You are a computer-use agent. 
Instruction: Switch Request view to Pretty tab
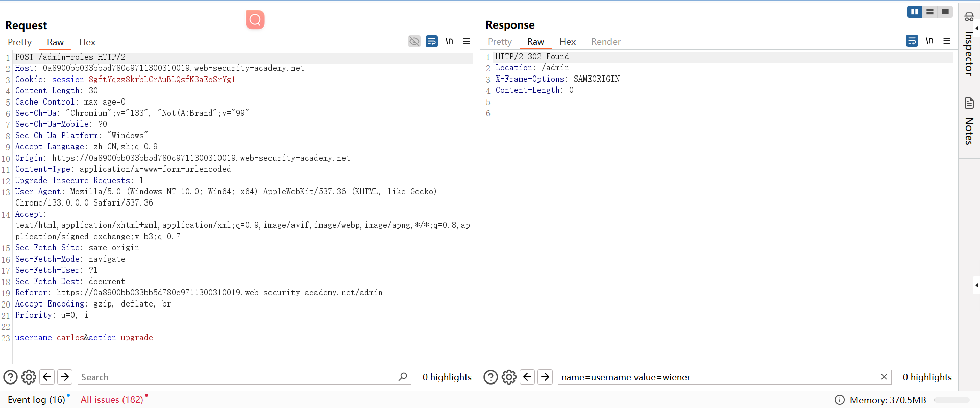[19, 42]
